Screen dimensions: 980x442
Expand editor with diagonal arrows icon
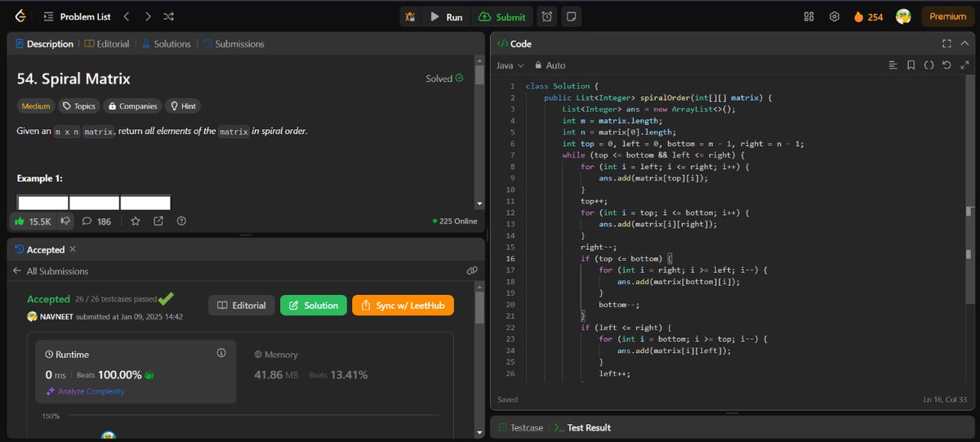coord(965,65)
